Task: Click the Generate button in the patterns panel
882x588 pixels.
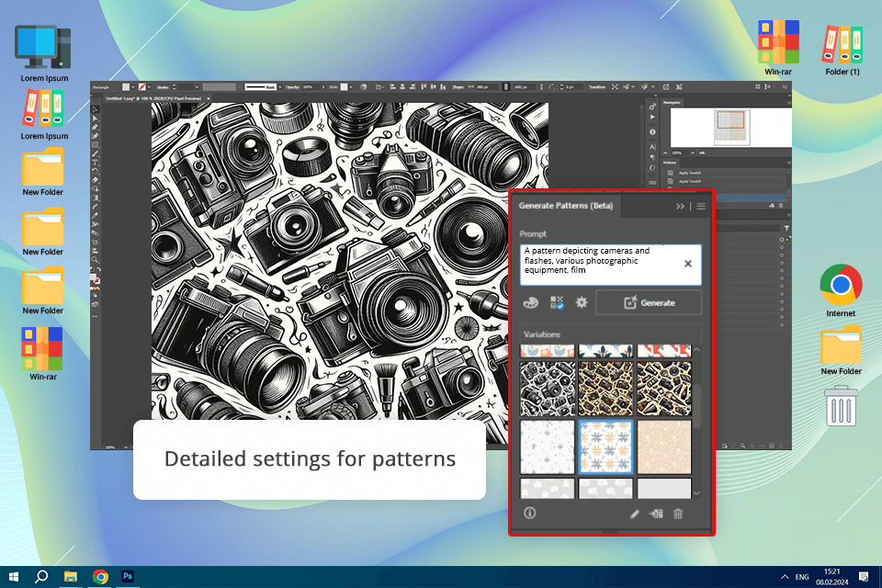Action: point(649,302)
